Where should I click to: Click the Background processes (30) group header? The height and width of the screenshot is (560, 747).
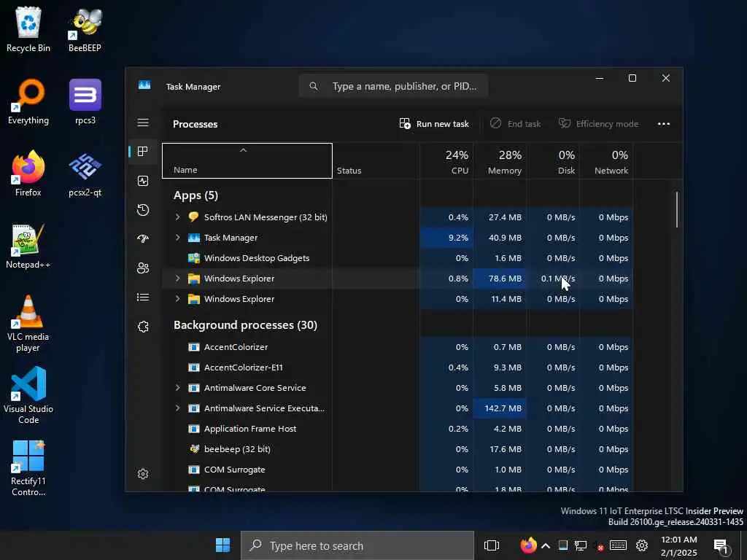click(x=245, y=324)
